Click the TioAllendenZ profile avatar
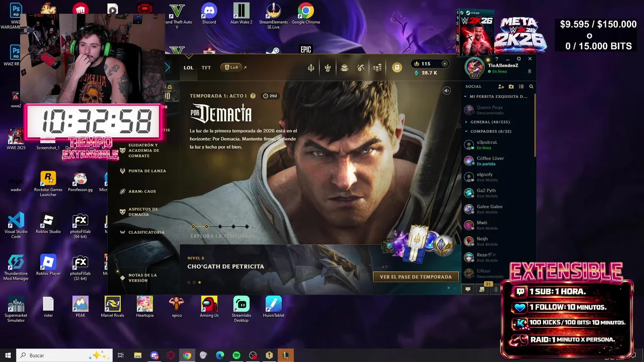Screen dimensions: 644x362 pos(474,67)
